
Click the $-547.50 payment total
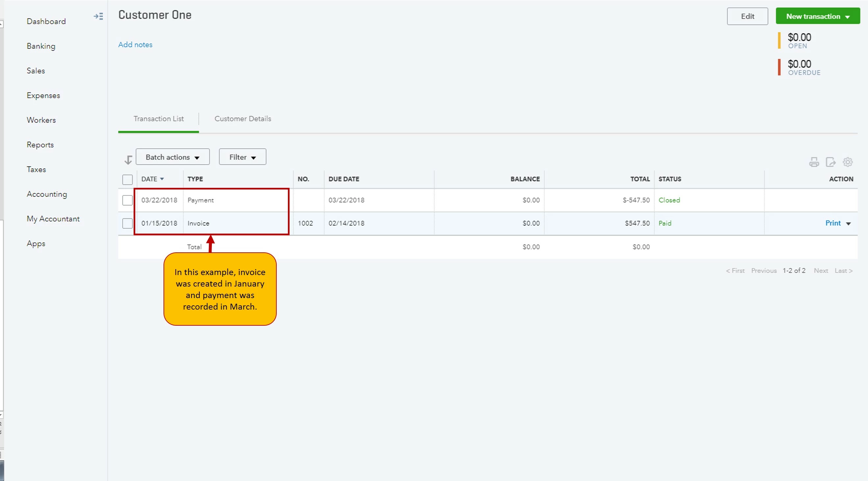636,200
